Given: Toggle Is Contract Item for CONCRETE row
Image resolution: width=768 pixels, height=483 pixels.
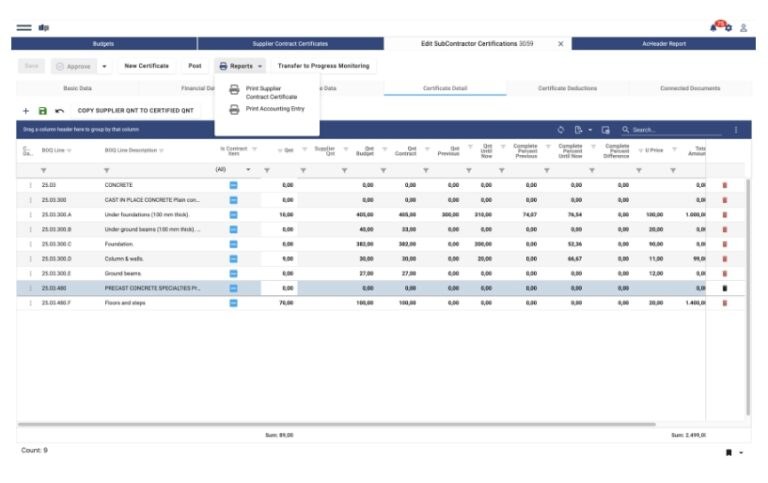Looking at the screenshot, I should pyautogui.click(x=234, y=185).
